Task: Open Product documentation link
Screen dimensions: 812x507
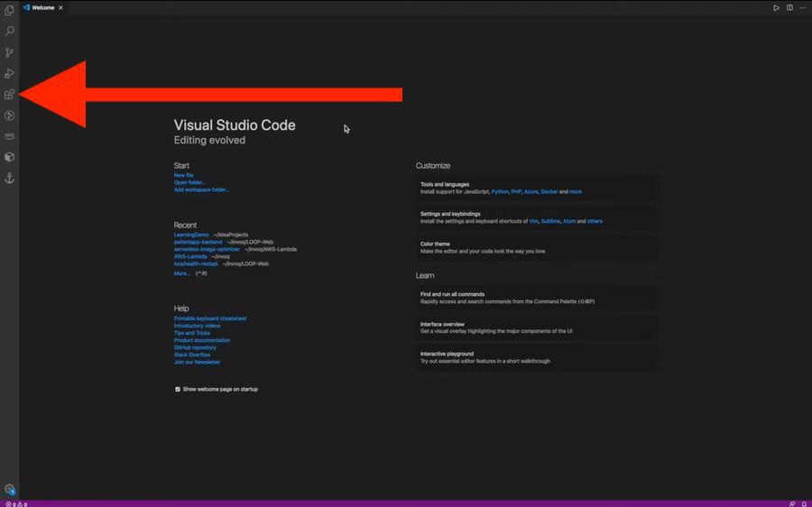Action: [202, 340]
